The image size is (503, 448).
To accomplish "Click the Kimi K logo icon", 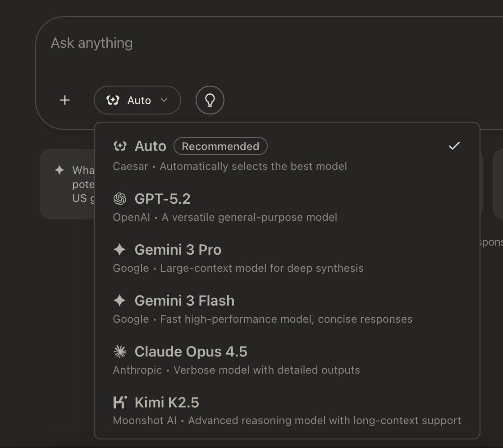I will (120, 402).
